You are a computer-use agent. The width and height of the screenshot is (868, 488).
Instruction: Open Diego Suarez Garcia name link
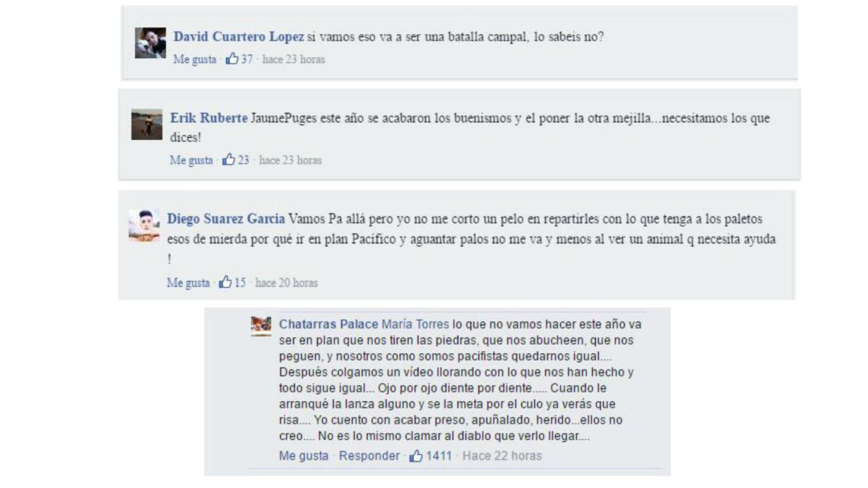(226, 219)
